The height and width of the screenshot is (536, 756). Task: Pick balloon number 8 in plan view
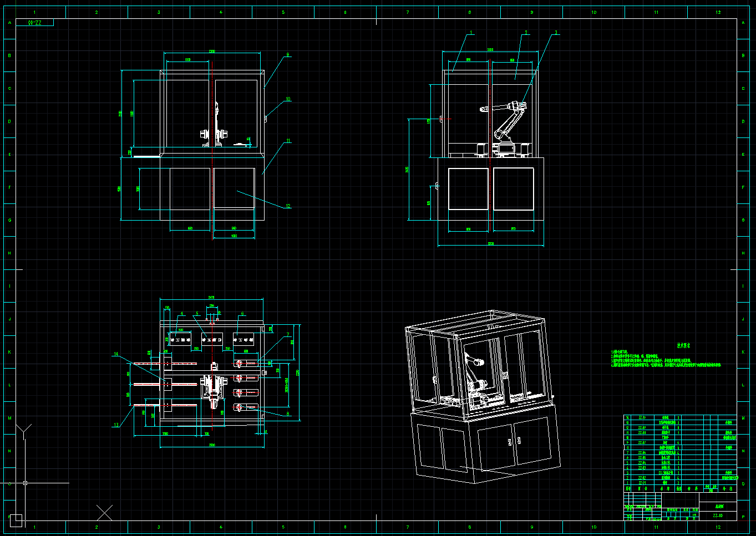[288, 414]
